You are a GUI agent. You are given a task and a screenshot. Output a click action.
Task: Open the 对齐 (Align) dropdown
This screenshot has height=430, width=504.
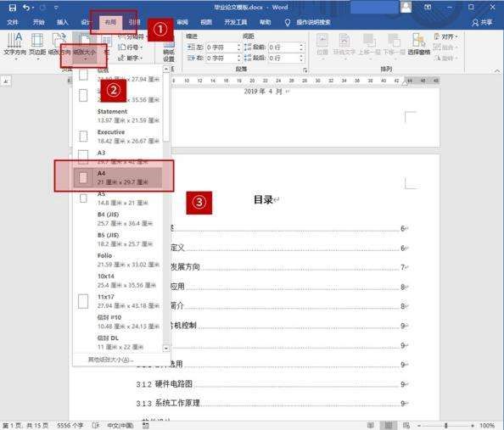point(445,36)
